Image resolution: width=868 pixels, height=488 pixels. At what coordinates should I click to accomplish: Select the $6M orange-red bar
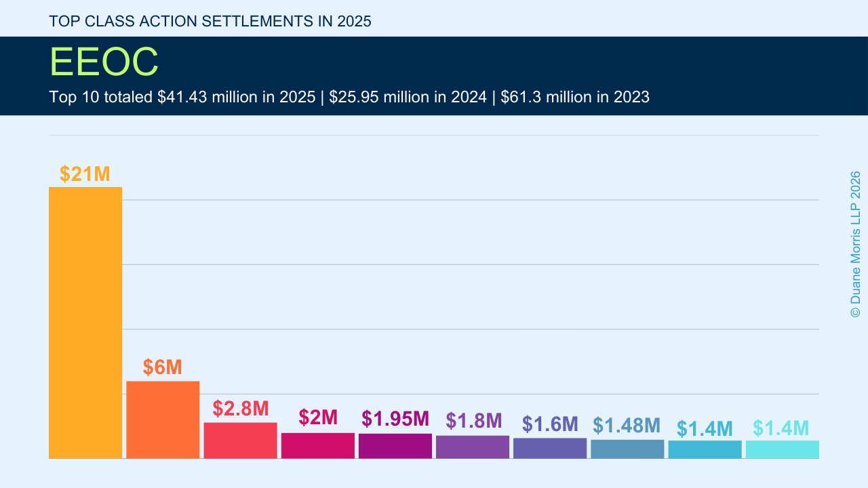[163, 420]
